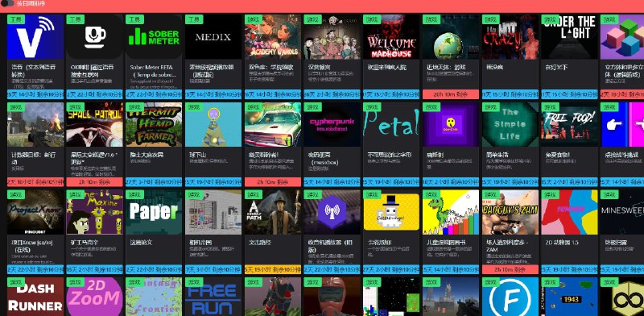Open the black MEDIX logo tile
This screenshot has width=644, height=316.
coord(213,37)
